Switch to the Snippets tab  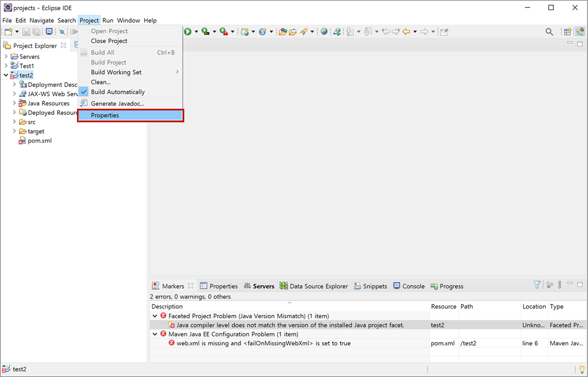click(x=370, y=286)
